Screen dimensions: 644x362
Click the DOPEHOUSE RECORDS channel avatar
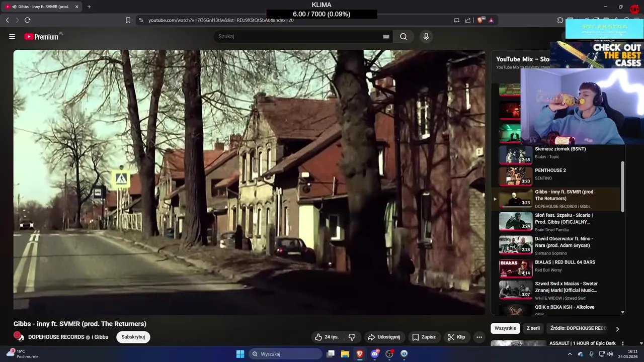pos(19,336)
